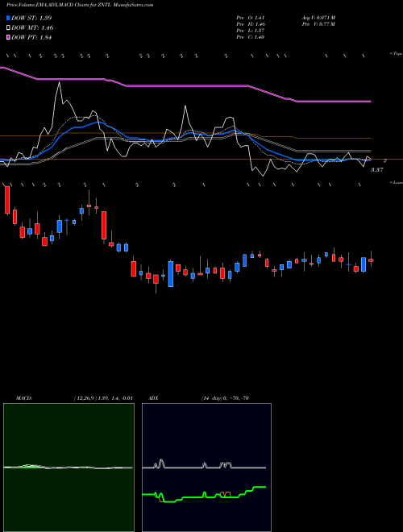403x532 pixels.
Task: Click the 'ADX' panel heading
Action: (x=153, y=398)
